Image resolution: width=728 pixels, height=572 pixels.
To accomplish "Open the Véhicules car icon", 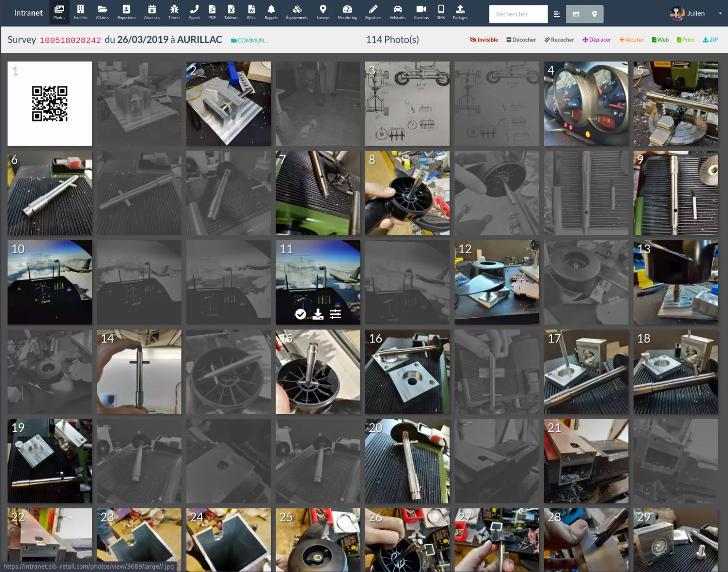I will coord(397,13).
